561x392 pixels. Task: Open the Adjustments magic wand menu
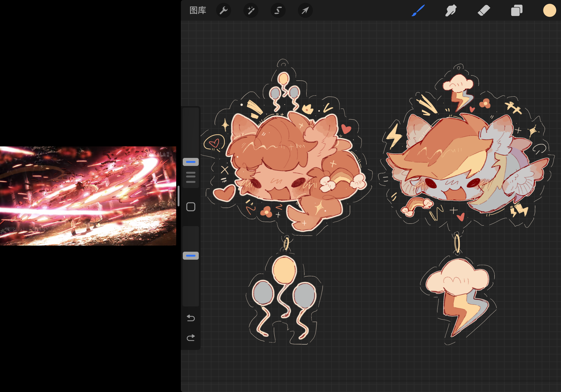pos(251,11)
